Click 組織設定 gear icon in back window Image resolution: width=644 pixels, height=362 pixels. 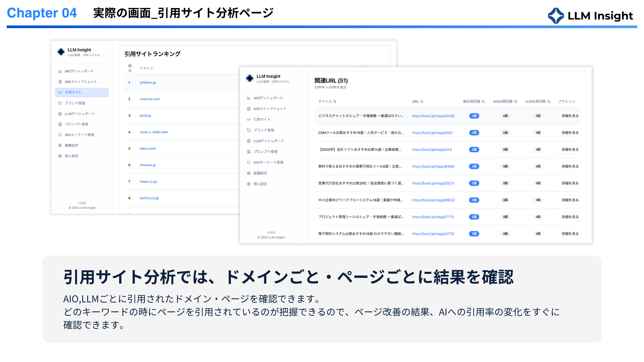(x=60, y=145)
